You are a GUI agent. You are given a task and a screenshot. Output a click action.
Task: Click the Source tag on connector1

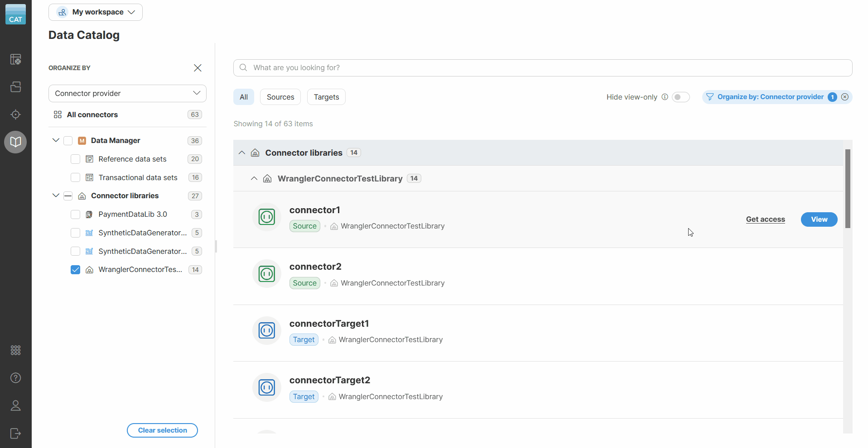305,226
